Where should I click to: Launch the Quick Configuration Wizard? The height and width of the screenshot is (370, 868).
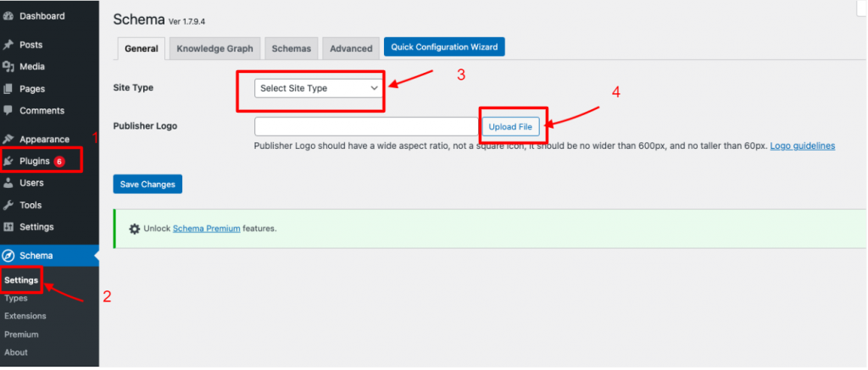(444, 47)
